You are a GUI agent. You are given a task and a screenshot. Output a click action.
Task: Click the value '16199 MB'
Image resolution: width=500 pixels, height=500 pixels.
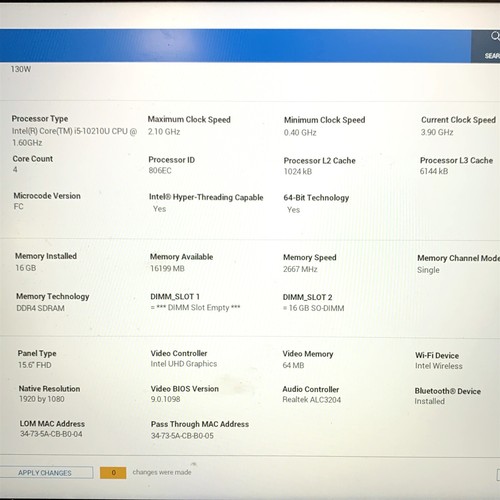167,269
